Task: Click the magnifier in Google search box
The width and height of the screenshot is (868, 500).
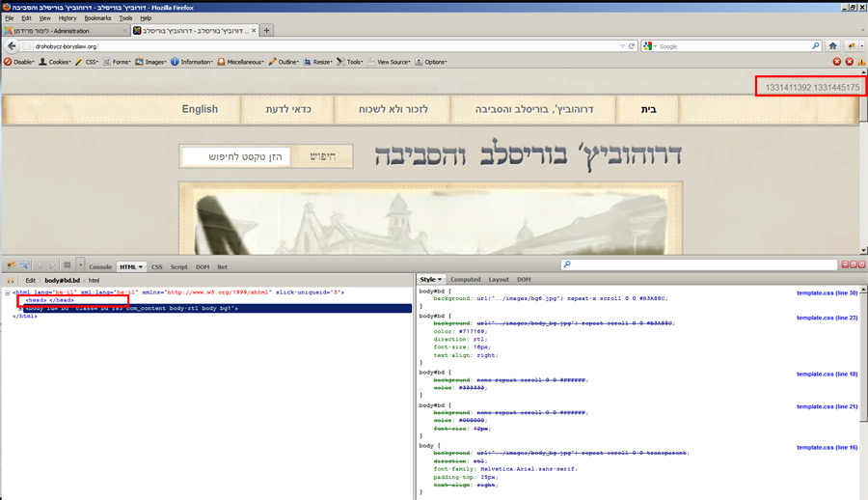Action: pyautogui.click(x=815, y=46)
